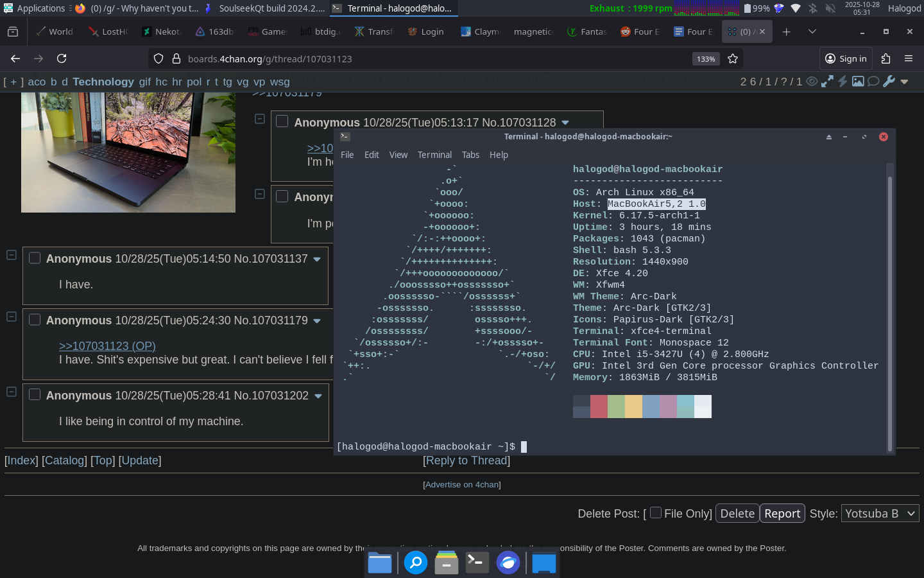Open the menu arrow on post No.107031202
The height and width of the screenshot is (578, 924).
pos(318,396)
